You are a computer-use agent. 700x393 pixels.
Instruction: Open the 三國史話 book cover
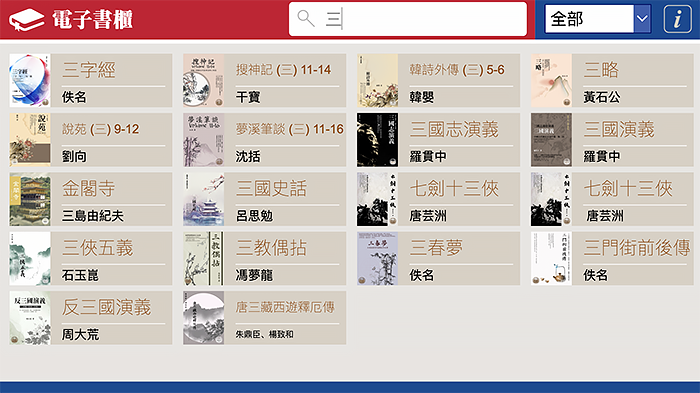point(204,199)
